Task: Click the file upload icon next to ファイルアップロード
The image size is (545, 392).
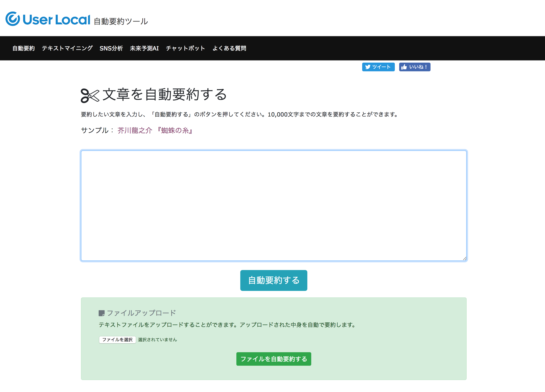Action: tap(102, 313)
